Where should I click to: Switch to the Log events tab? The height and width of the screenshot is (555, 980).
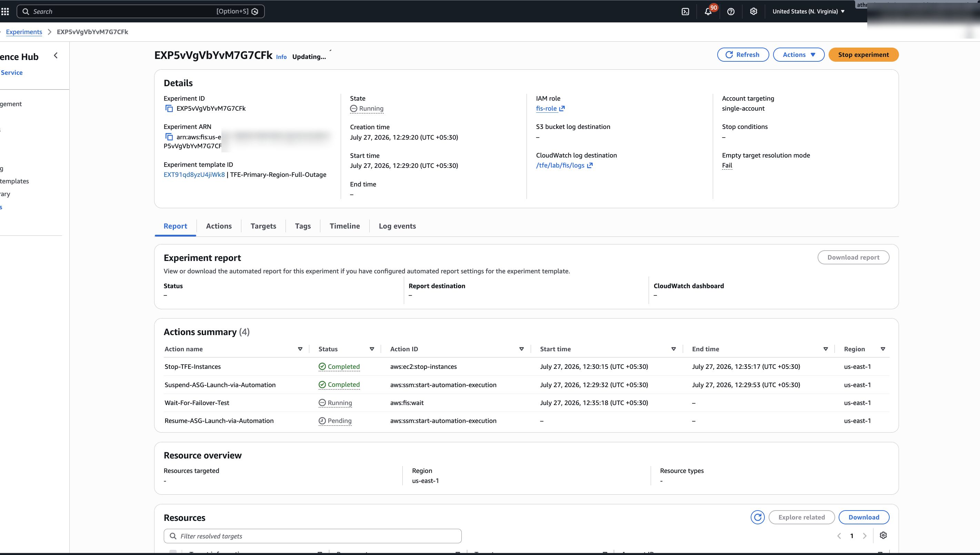point(397,226)
